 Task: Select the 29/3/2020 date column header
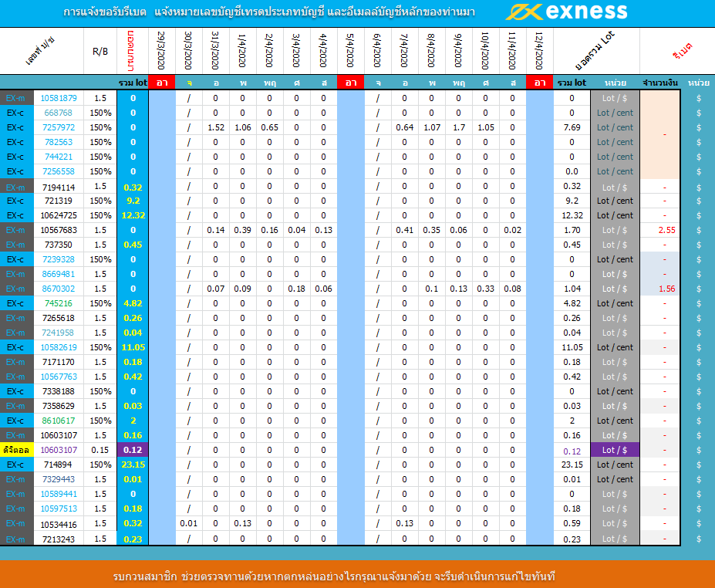pyautogui.click(x=161, y=51)
